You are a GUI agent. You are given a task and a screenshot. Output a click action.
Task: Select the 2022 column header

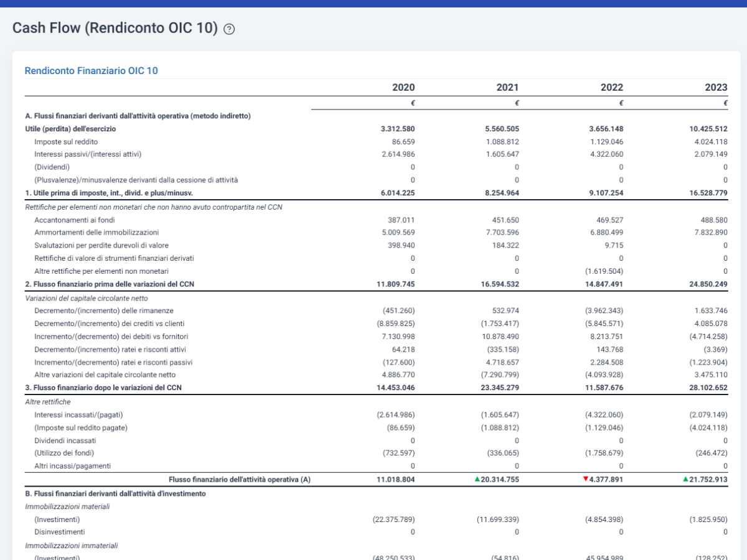tap(611, 87)
